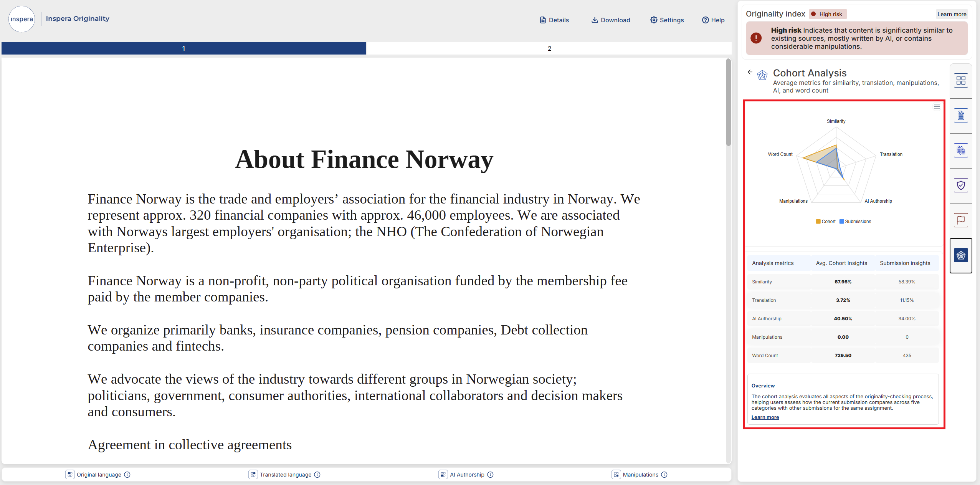Open the radar chart hamburger menu
Viewport: 980px width, 485px height.
point(937,107)
